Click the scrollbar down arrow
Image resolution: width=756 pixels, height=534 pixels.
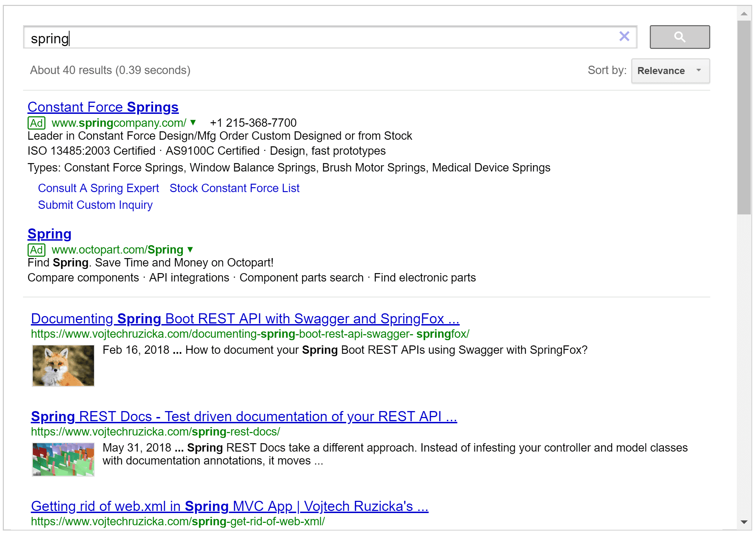pyautogui.click(x=744, y=522)
